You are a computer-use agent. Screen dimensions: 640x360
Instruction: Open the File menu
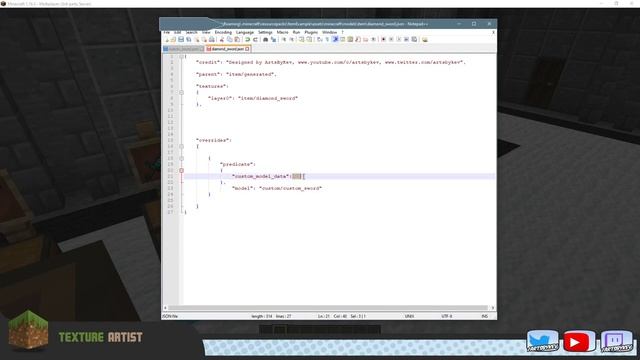[x=167, y=32]
